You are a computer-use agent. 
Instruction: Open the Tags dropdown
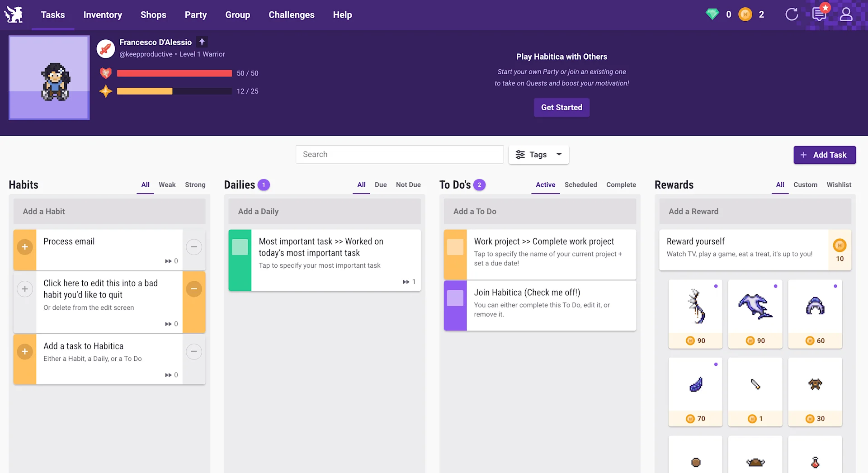(538, 154)
